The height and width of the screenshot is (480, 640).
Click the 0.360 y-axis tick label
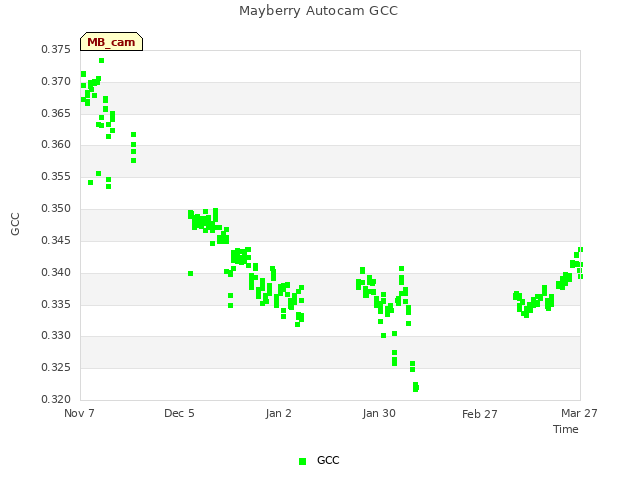point(56,144)
